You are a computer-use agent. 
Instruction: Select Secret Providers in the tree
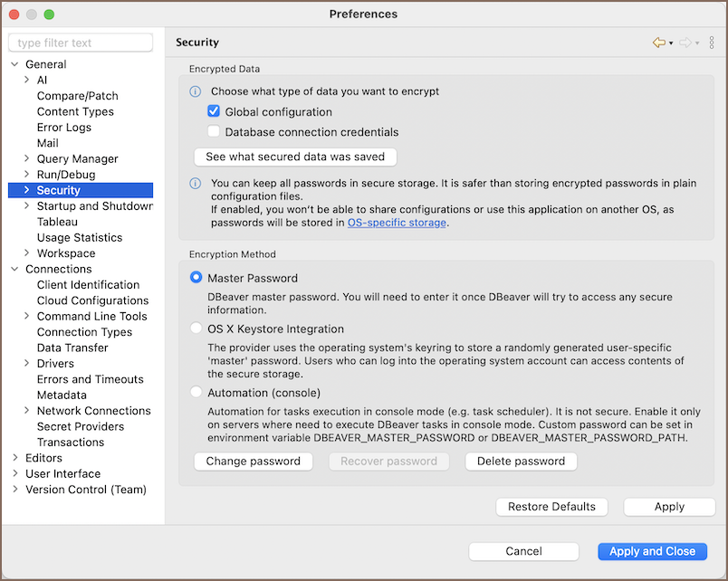tap(80, 426)
